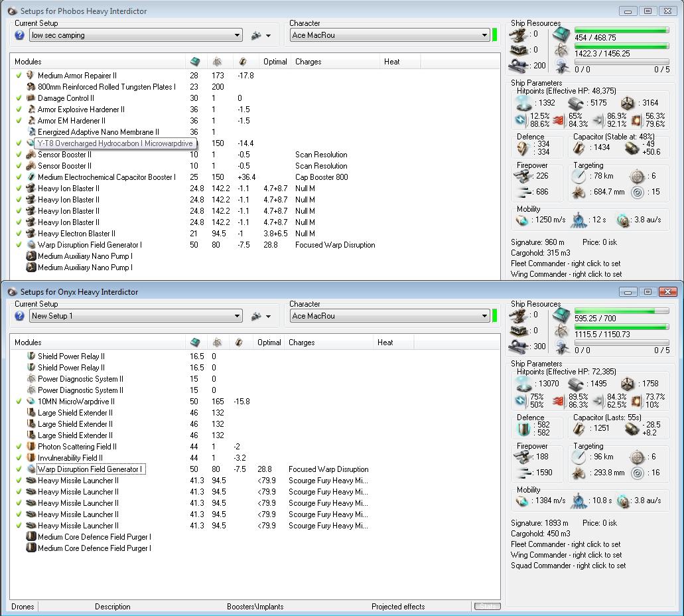The width and height of the screenshot is (684, 616).
Task: Sort Onyx modules by the Heat column
Action: [393, 343]
